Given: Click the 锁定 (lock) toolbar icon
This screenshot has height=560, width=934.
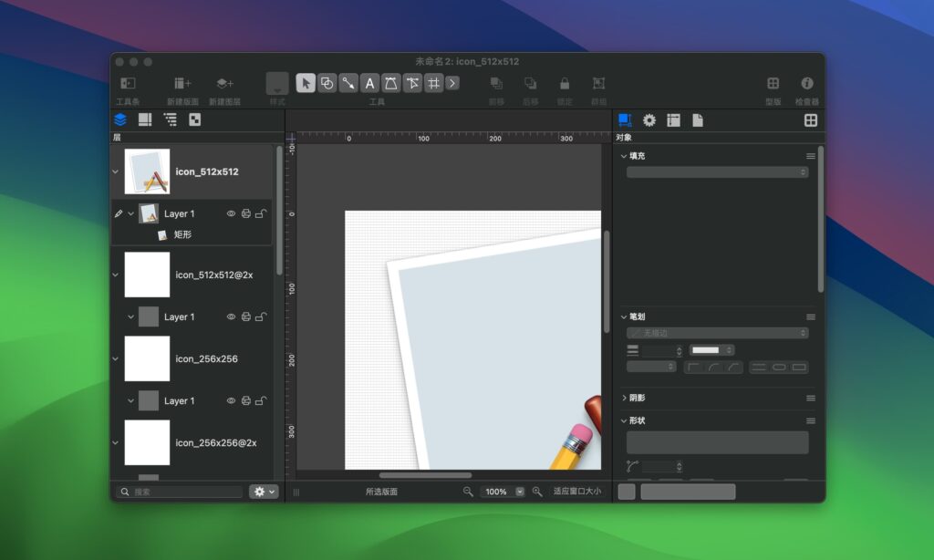Looking at the screenshot, I should (x=564, y=83).
